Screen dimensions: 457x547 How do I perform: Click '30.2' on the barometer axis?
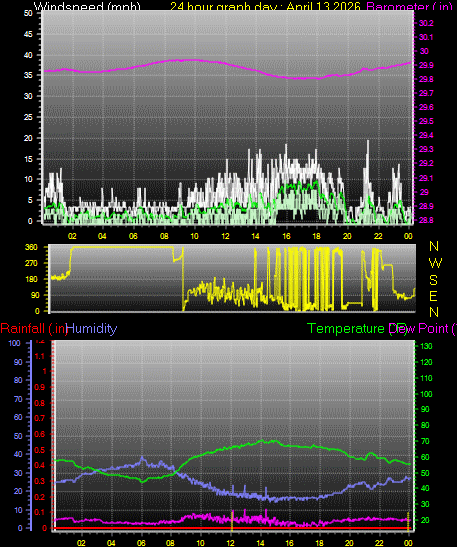point(426,23)
